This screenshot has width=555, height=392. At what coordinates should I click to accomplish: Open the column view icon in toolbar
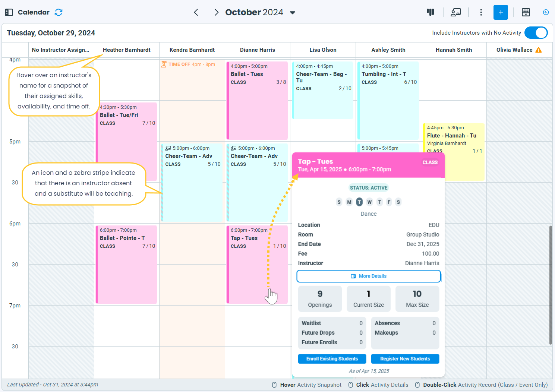[431, 12]
